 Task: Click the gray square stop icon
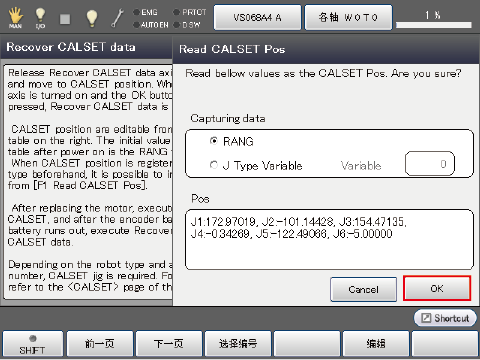(x=65, y=19)
